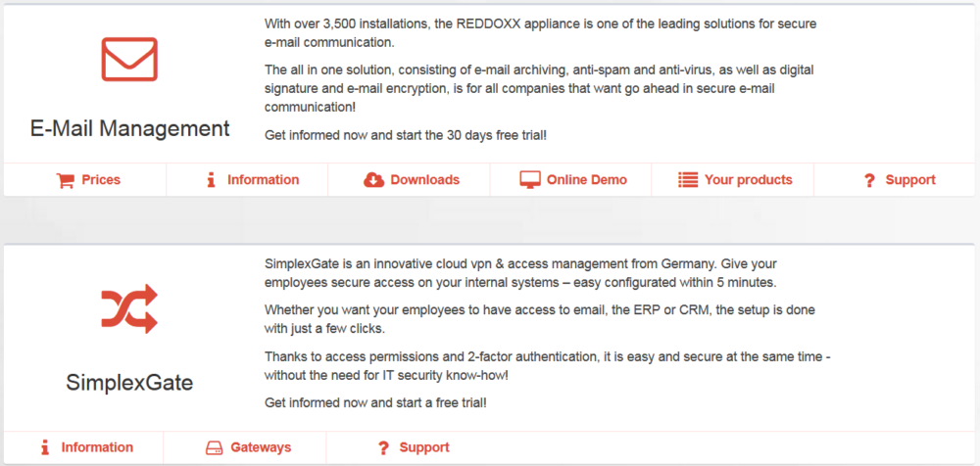The width and height of the screenshot is (980, 466).
Task: Select the E-Mail Management heading
Action: 130,128
